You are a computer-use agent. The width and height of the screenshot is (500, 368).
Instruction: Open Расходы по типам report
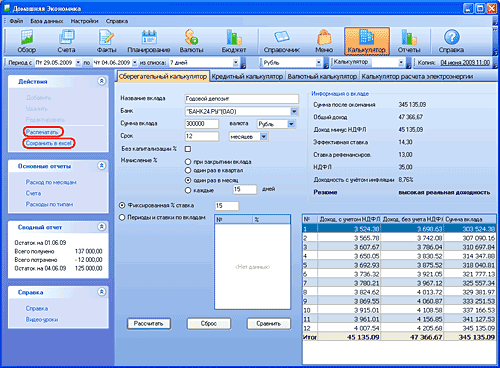pyautogui.click(x=49, y=204)
